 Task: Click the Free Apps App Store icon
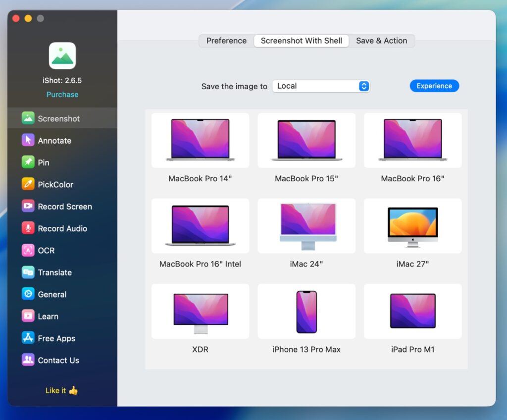coord(28,338)
